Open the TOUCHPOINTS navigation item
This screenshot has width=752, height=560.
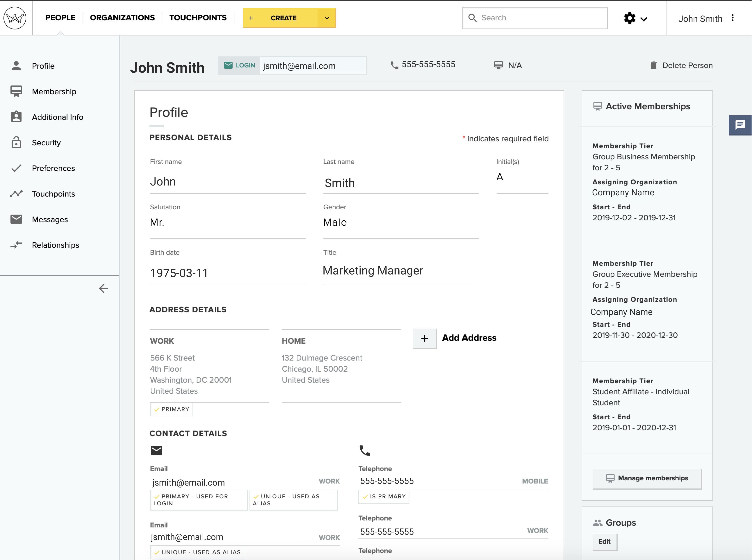[198, 18]
